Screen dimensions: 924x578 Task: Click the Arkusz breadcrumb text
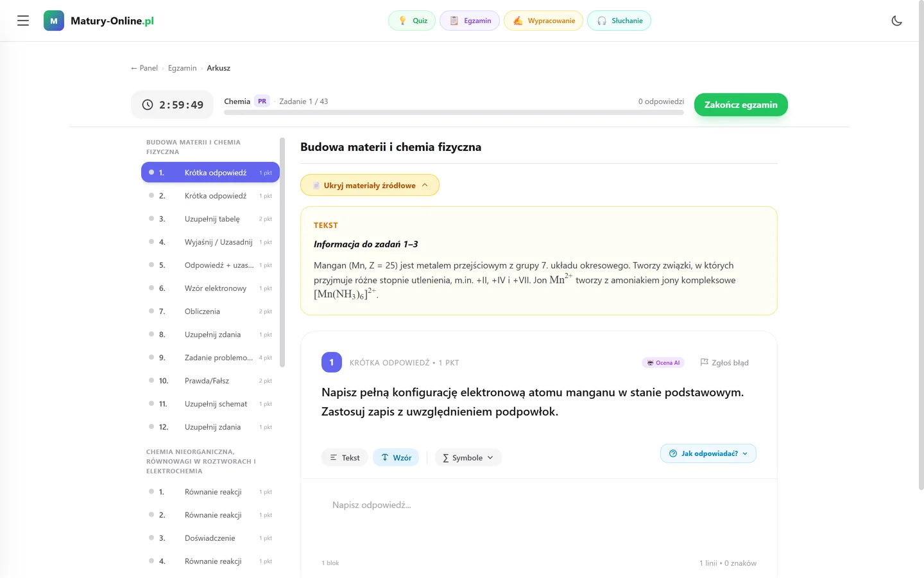219,68
